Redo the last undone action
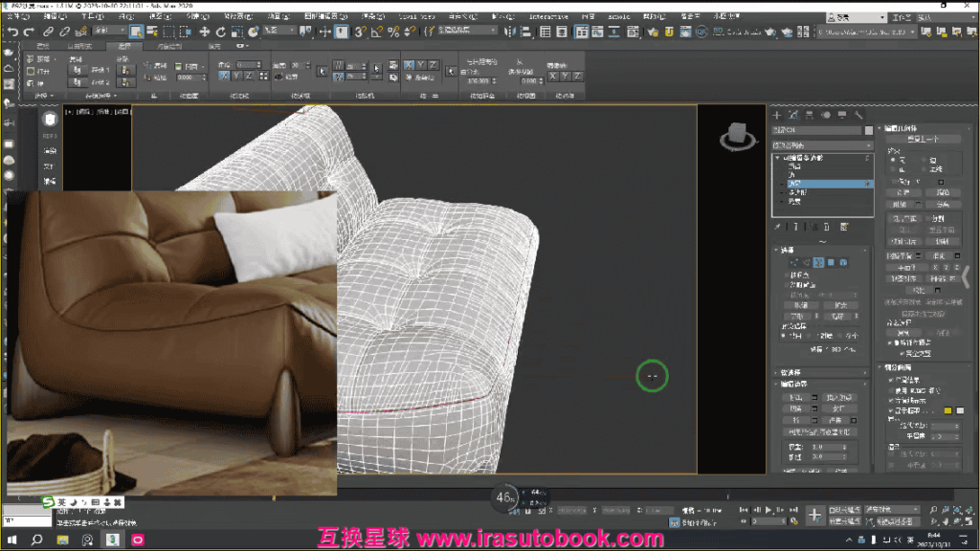This screenshot has width=980, height=551. pyautogui.click(x=29, y=32)
